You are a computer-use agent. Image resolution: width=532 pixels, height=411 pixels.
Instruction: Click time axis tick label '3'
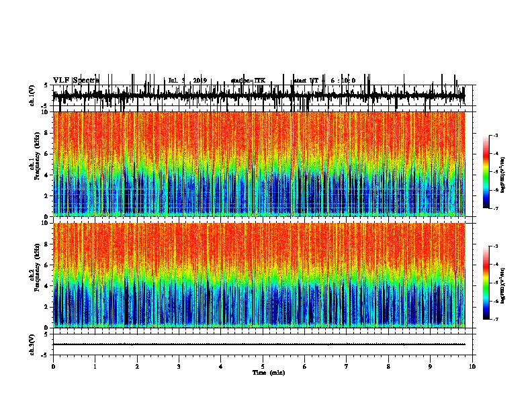tap(179, 367)
